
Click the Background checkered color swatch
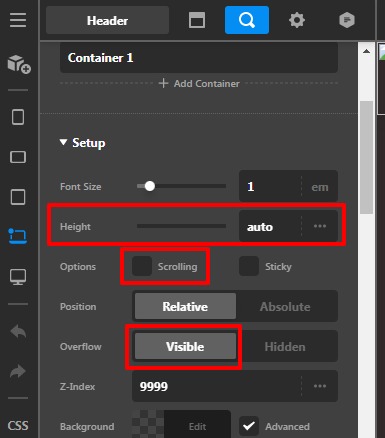[148, 424]
